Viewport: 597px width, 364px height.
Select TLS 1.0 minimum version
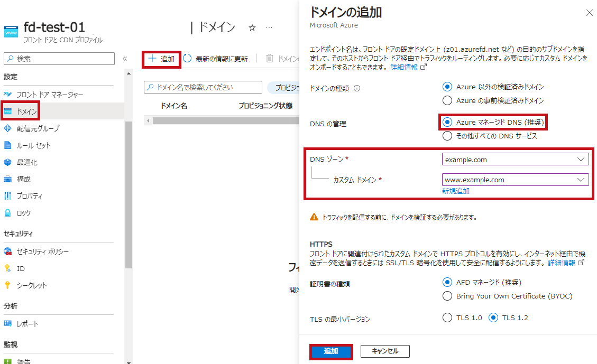[447, 318]
